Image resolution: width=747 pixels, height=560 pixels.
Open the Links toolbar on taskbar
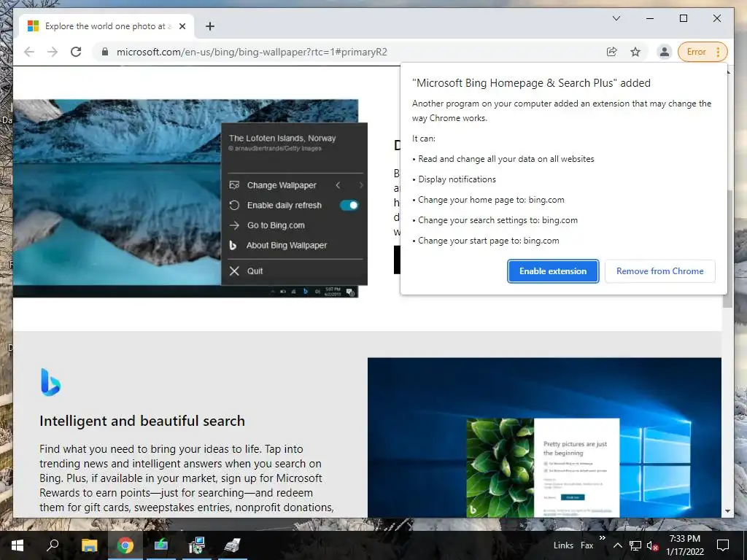563,545
